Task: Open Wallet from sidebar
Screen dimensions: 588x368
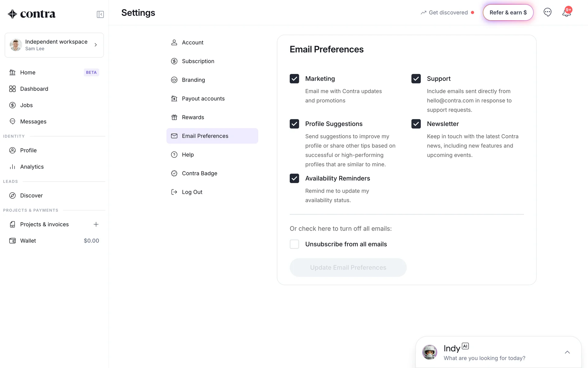Action: tap(28, 241)
